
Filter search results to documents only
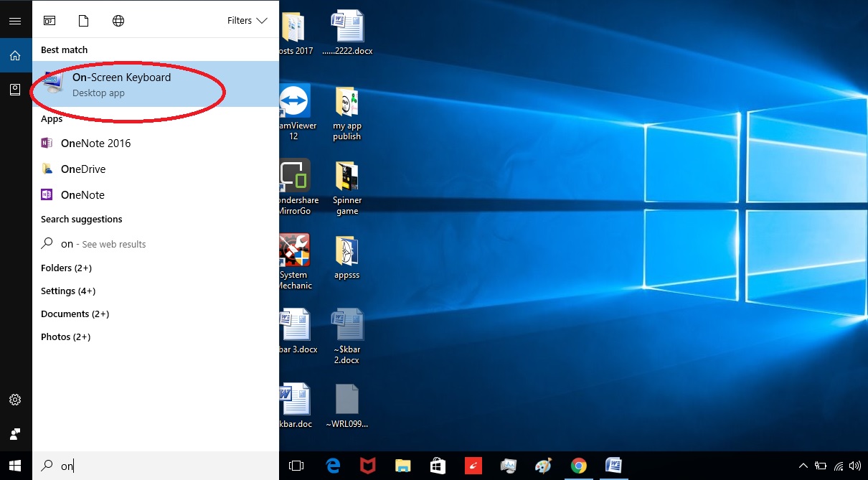[84, 21]
